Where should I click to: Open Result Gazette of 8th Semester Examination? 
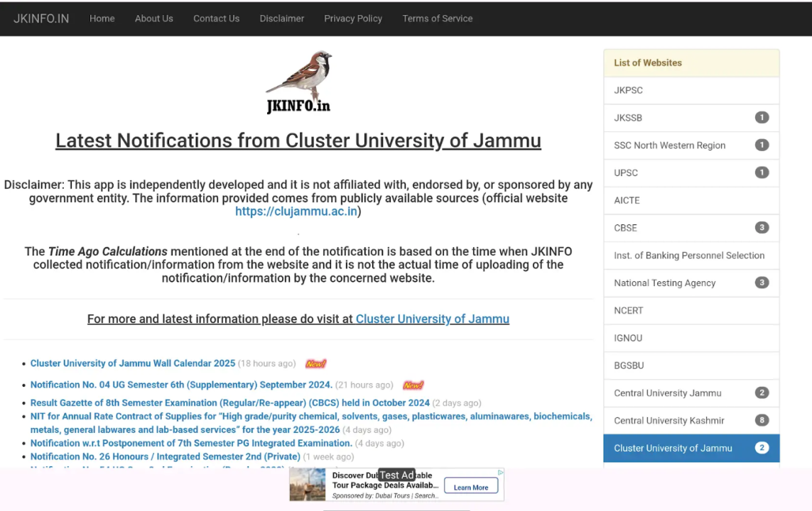(230, 403)
